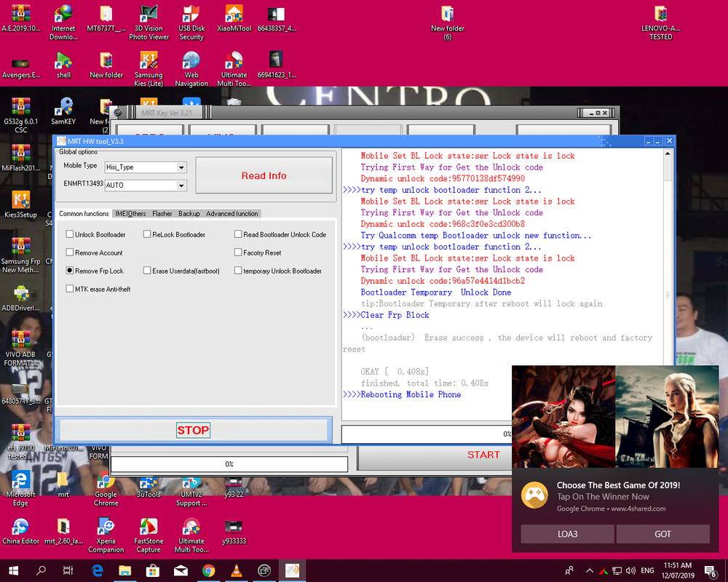Click START button in MRT Key window
The height and width of the screenshot is (582, 728).
tap(483, 455)
